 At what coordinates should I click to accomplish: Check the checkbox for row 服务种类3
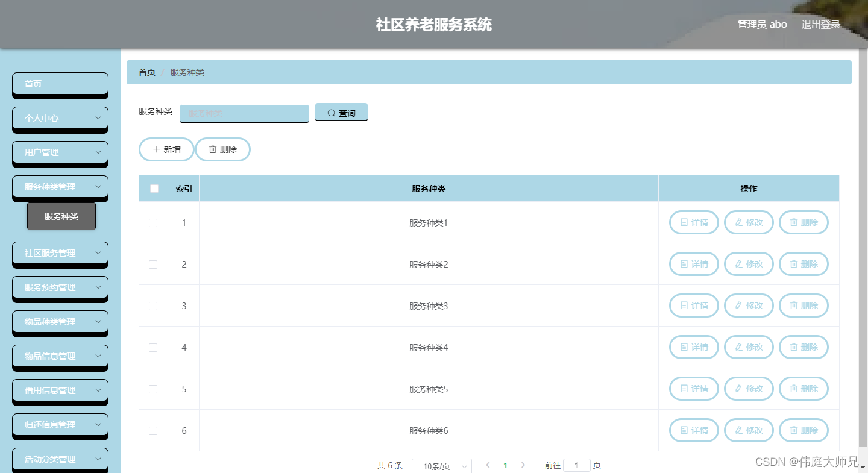(x=153, y=306)
